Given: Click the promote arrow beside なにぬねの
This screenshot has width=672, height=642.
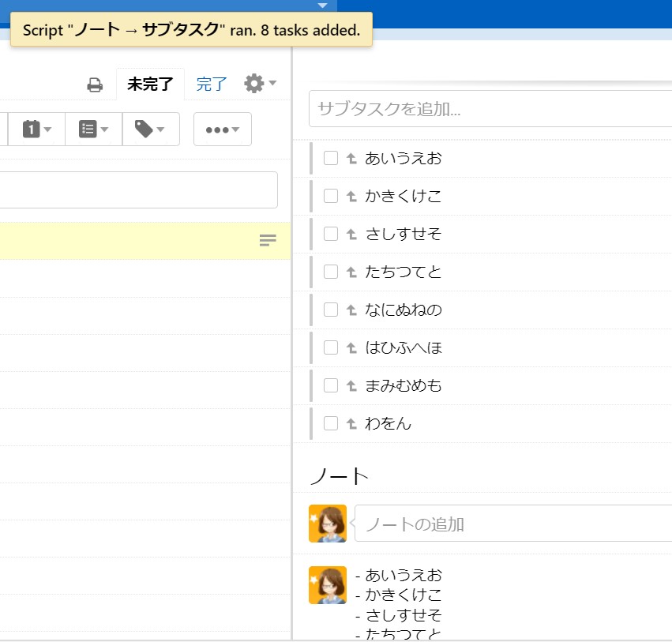Looking at the screenshot, I should (352, 310).
